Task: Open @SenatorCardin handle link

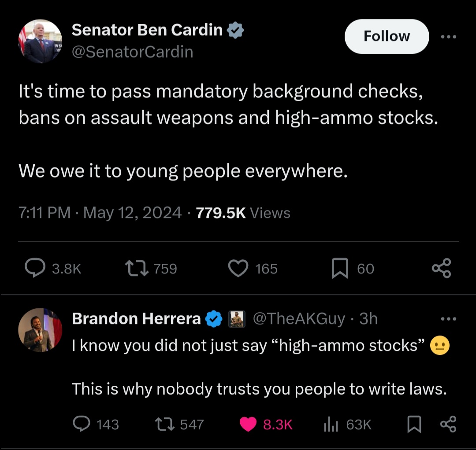Action: (x=132, y=52)
